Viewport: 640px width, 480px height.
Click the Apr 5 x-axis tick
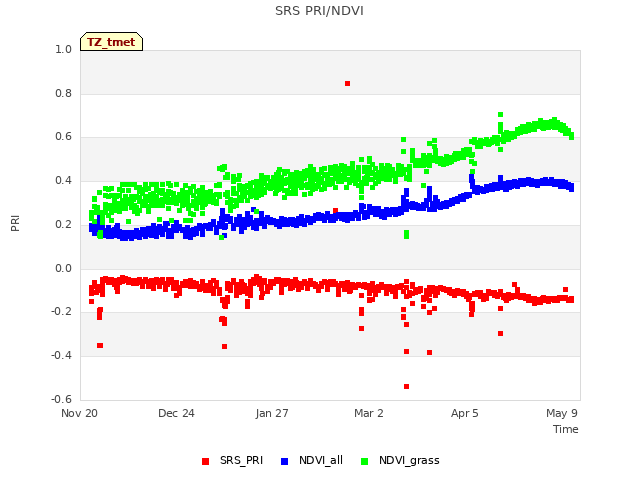(464, 413)
